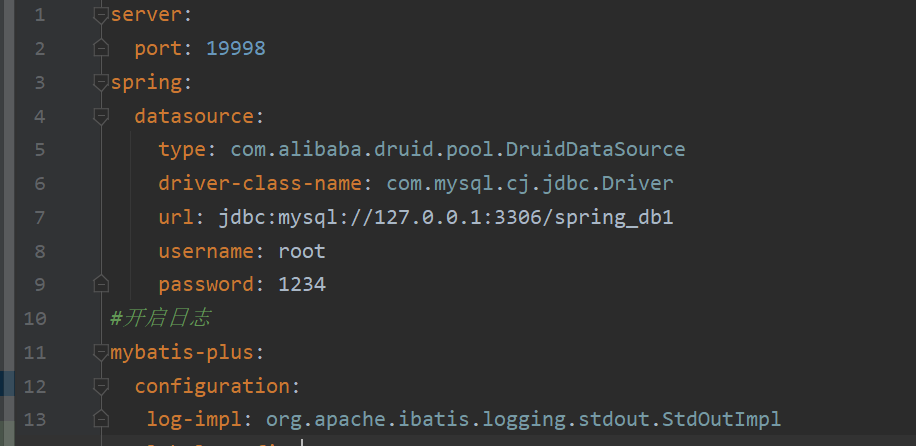Place cursor on password value 1234
Screen dimensions: 916x446
click(x=302, y=285)
